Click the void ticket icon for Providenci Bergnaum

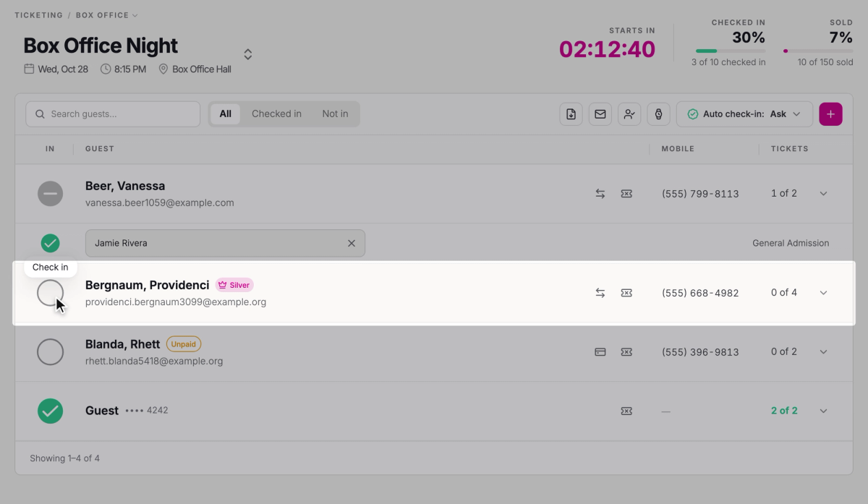626,293
